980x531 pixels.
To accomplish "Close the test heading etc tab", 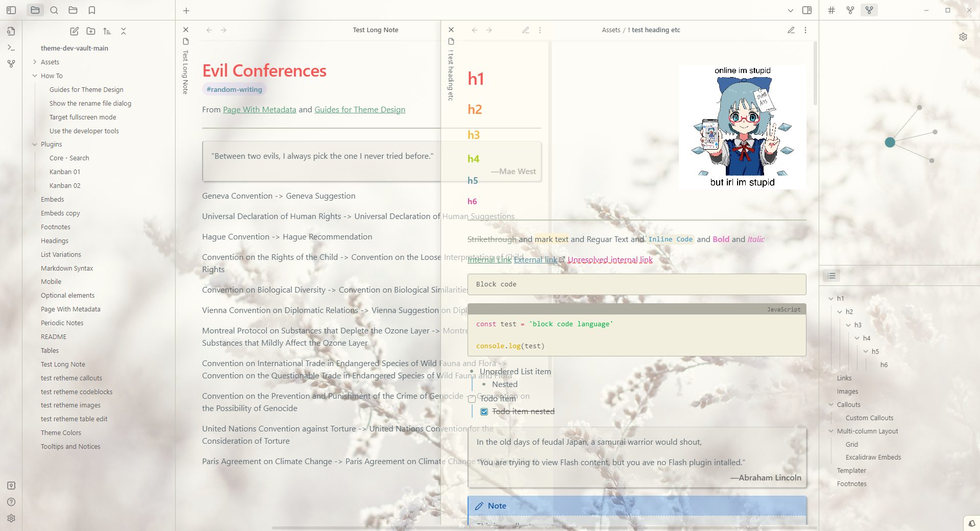I will (x=451, y=30).
